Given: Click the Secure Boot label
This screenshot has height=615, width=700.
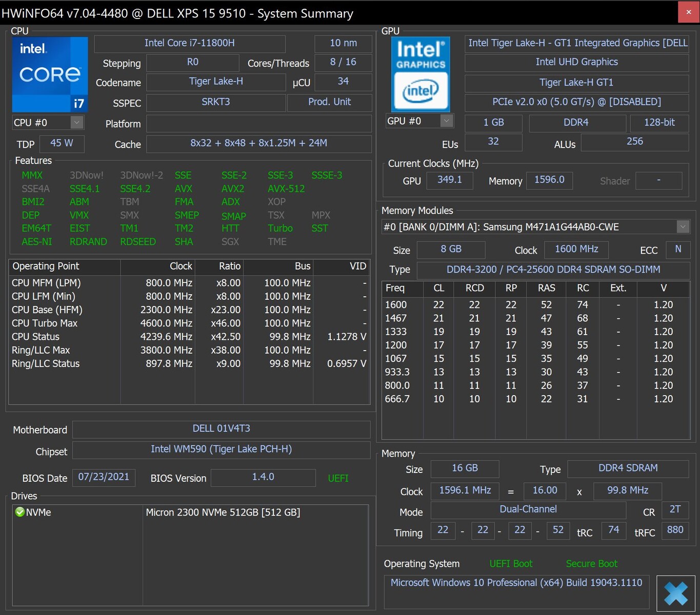Looking at the screenshot, I should [x=591, y=564].
